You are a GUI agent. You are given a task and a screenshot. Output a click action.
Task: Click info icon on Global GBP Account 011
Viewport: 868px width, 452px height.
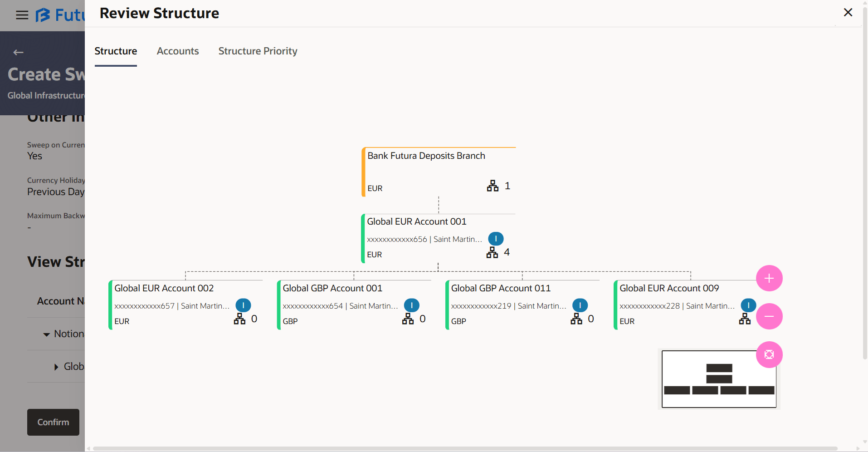point(580,305)
